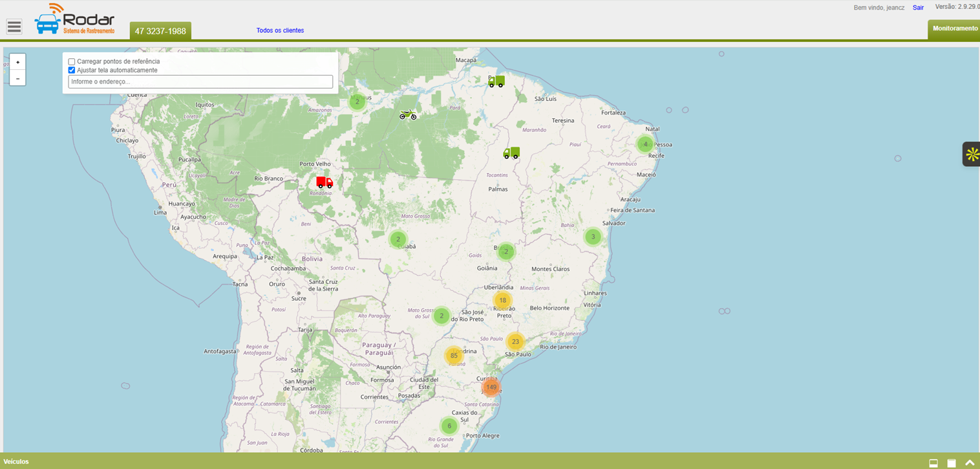This screenshot has width=980, height=469.
Task: Expand the 85 vehicle cluster near Londrina
Action: pyautogui.click(x=454, y=355)
